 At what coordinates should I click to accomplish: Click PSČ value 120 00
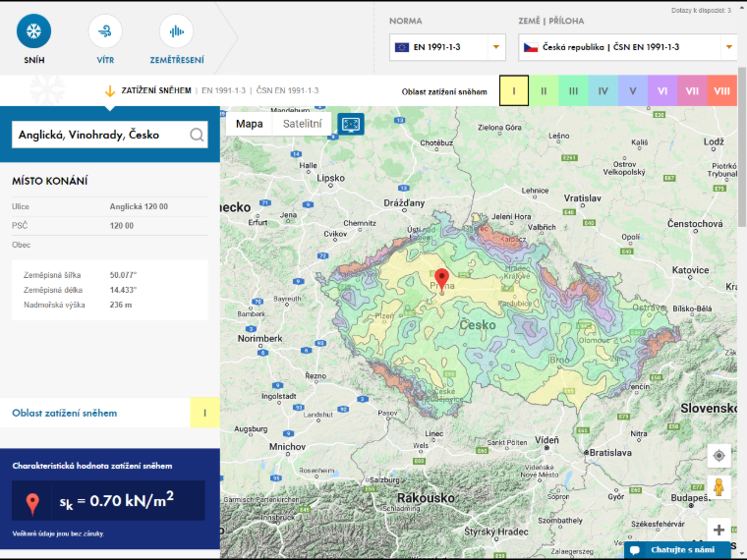click(122, 226)
